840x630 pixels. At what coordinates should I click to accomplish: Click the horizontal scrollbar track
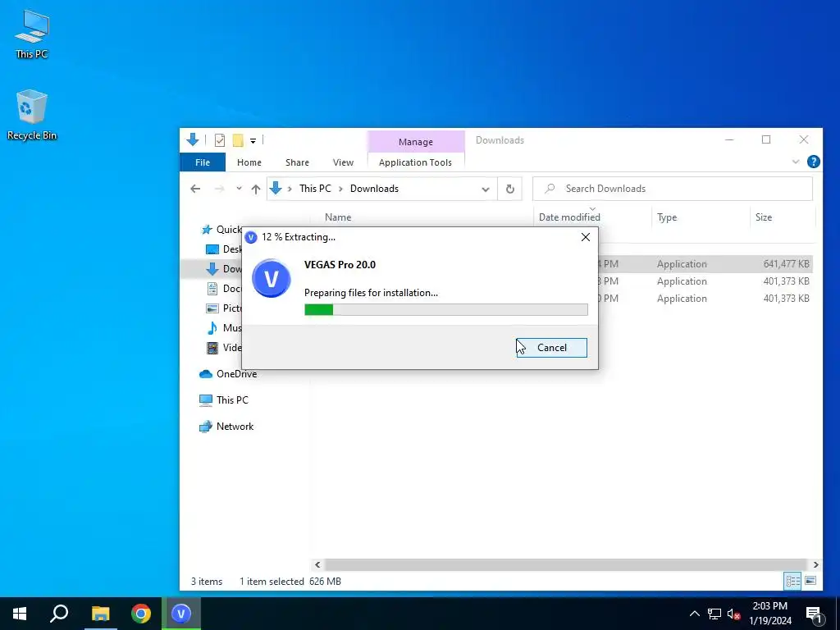pyautogui.click(x=565, y=564)
